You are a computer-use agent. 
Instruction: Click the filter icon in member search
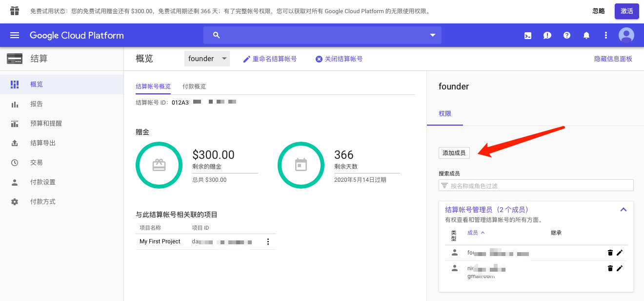[x=444, y=186]
